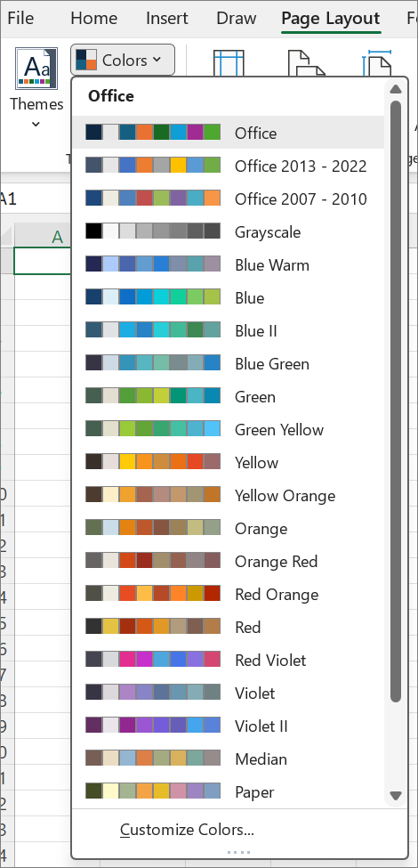418x868 pixels.
Task: Select the Red color scheme
Action: click(x=229, y=627)
